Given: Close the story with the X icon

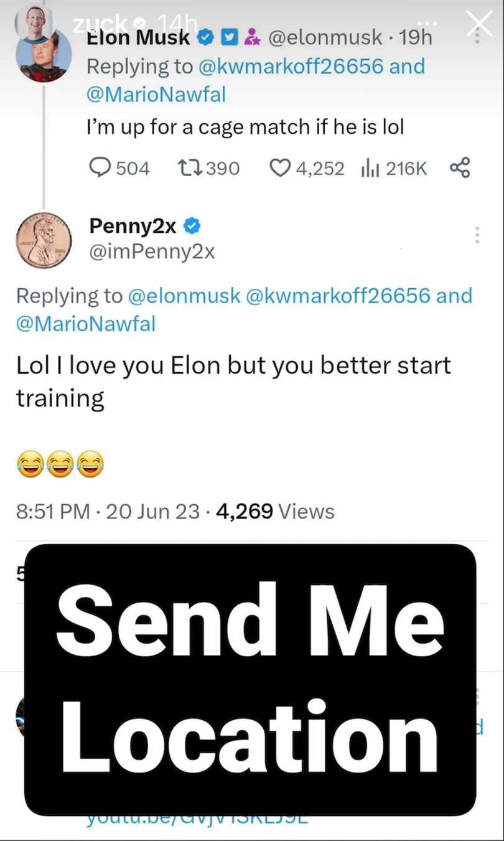Looking at the screenshot, I should (479, 24).
